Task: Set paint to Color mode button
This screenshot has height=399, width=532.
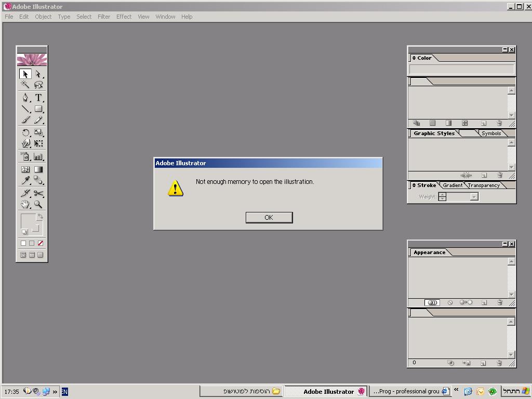Action: pyautogui.click(x=23, y=243)
